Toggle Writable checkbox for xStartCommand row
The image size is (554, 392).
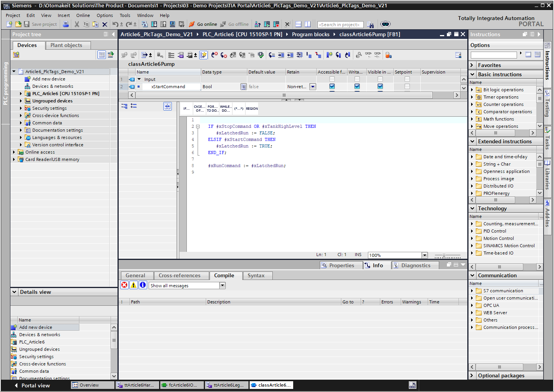tap(357, 87)
